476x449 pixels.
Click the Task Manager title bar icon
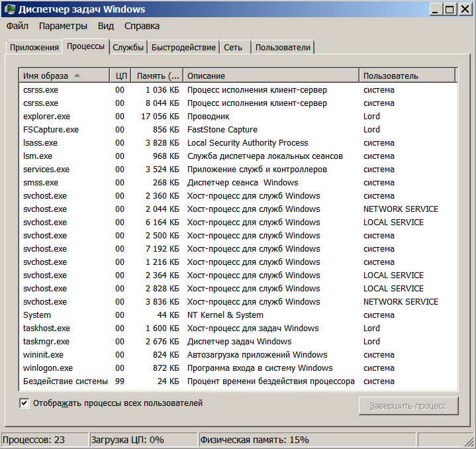pyautogui.click(x=10, y=9)
